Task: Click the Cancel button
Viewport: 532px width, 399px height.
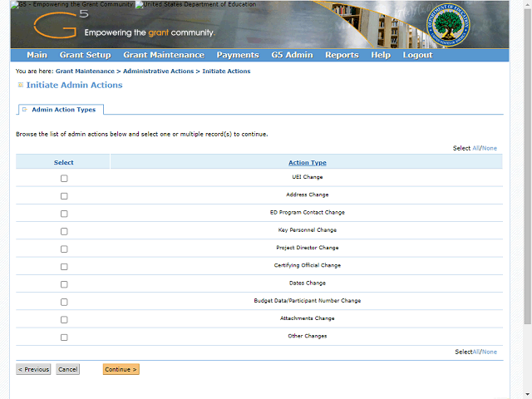Action: (x=68, y=369)
